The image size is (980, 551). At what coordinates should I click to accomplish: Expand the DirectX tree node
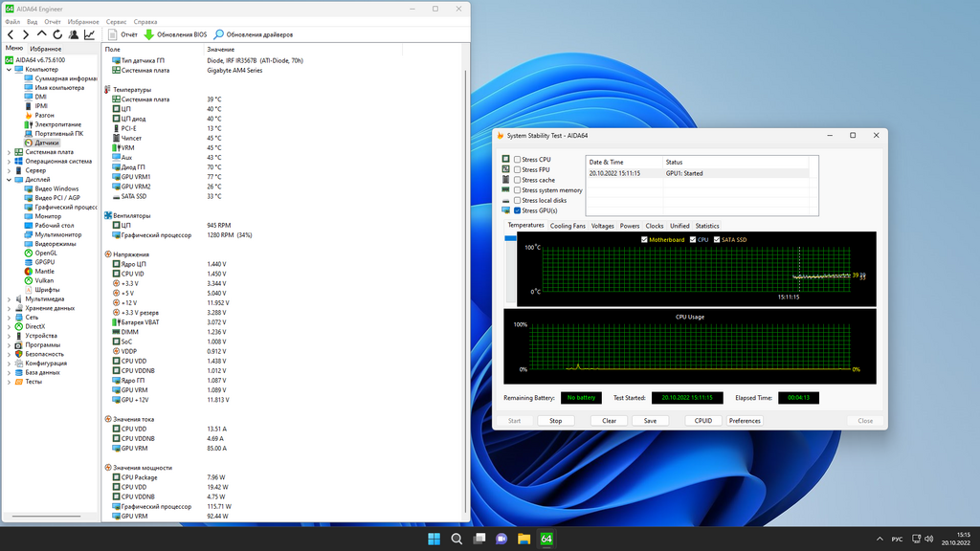9,326
